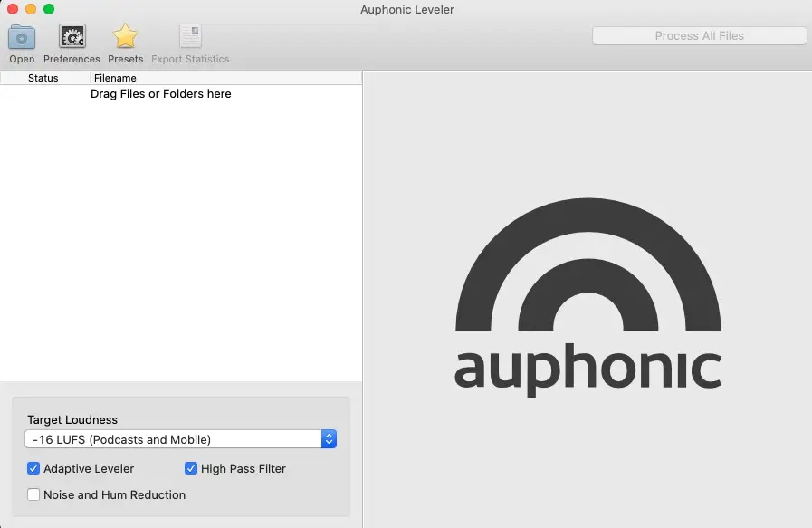Click the Process All Files button
The width and height of the screenshot is (812, 528).
pos(698,35)
